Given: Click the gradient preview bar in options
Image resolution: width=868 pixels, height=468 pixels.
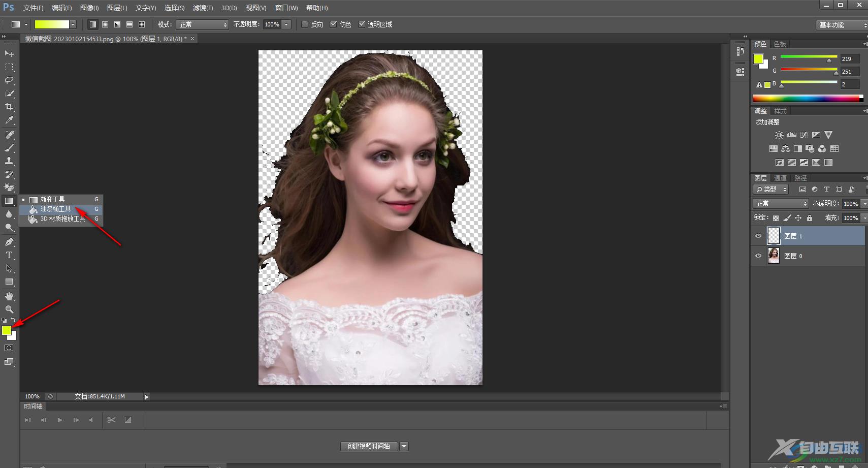Looking at the screenshot, I should coord(52,24).
